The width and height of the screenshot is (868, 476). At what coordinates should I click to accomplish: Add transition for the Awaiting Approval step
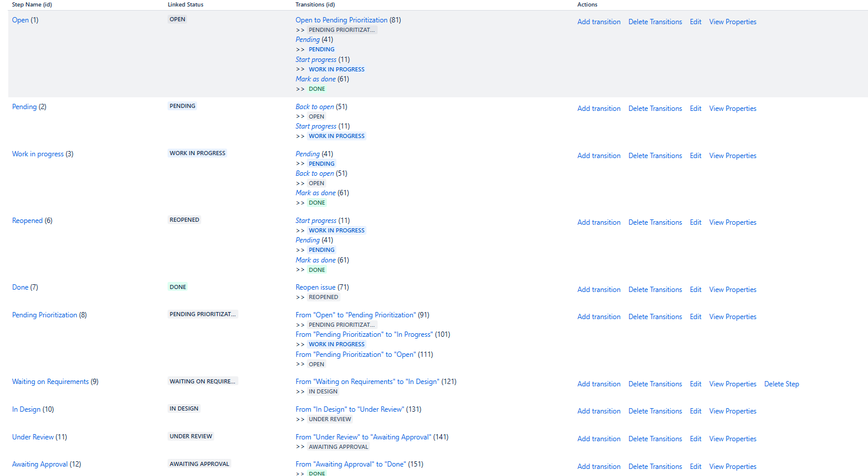coord(599,467)
